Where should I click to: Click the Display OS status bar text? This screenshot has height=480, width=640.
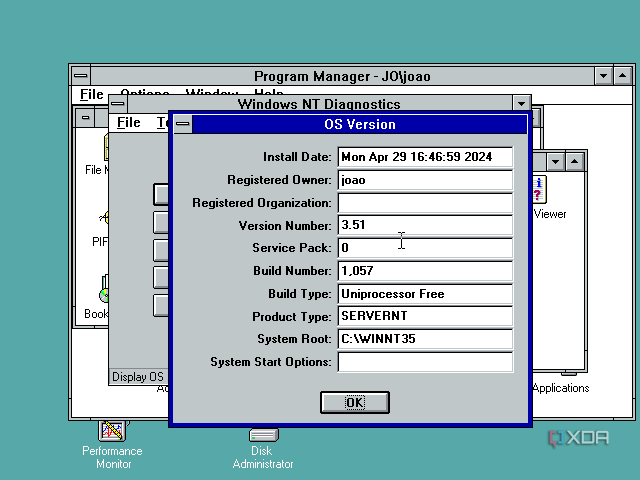pyautogui.click(x=138, y=377)
